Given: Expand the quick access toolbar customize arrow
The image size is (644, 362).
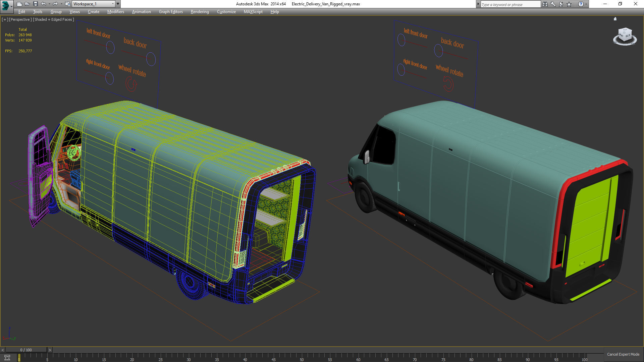Looking at the screenshot, I should 118,4.
